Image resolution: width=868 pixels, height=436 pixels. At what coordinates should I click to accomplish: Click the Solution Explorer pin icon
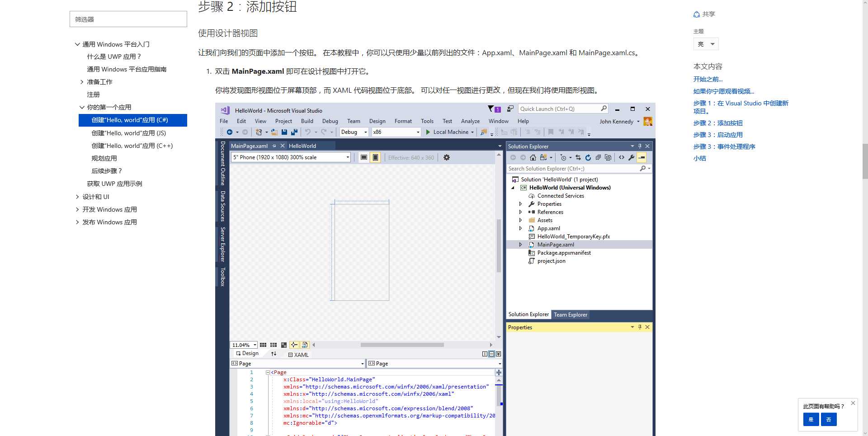point(640,146)
